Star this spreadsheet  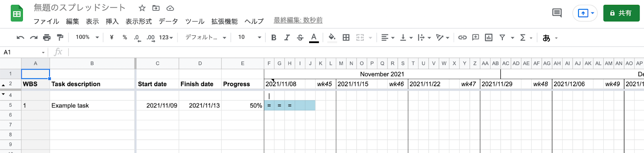click(x=142, y=8)
